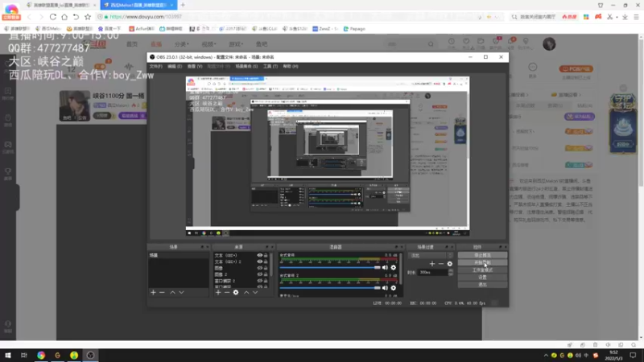The image size is (644, 362).
Task: Lock the image 2 source
Action: 266,274
